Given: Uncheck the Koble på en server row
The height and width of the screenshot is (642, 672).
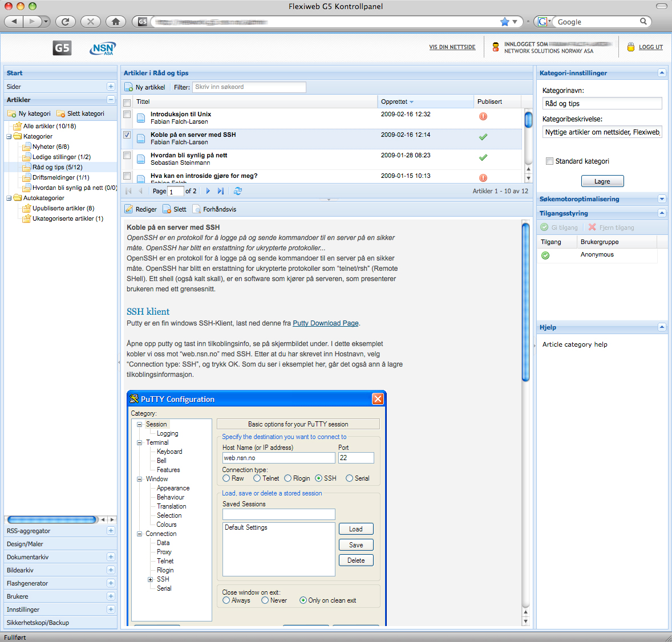Looking at the screenshot, I should coord(127,135).
